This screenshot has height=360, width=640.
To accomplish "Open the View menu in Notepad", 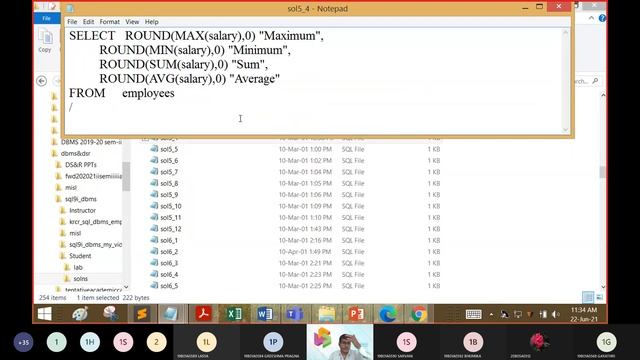I will click(x=132, y=22).
